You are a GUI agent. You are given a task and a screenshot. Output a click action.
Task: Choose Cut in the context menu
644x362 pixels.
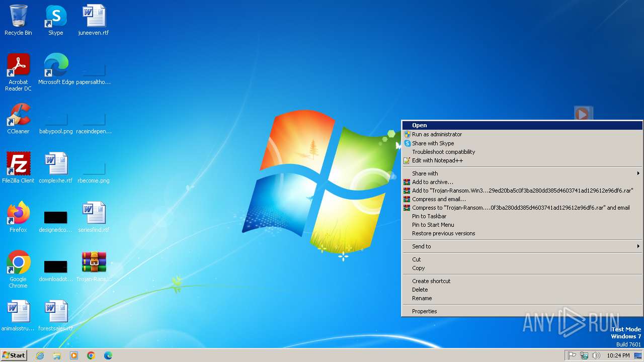point(522,259)
